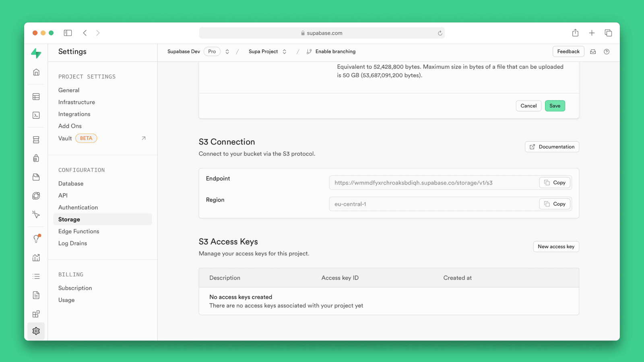The height and width of the screenshot is (362, 644).
Task: Create a New access key
Action: pyautogui.click(x=556, y=247)
